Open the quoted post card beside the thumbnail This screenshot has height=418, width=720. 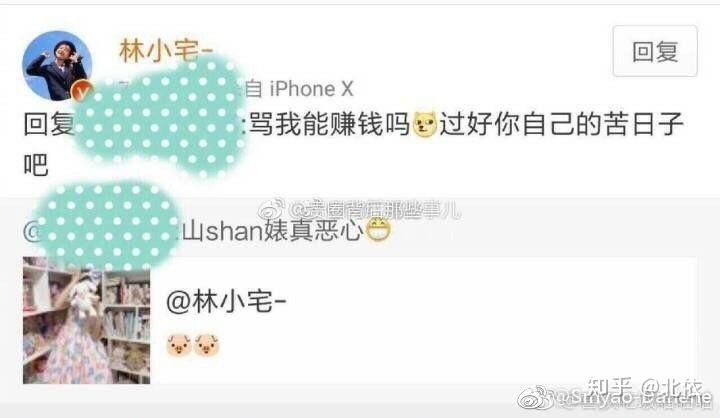click(x=424, y=320)
